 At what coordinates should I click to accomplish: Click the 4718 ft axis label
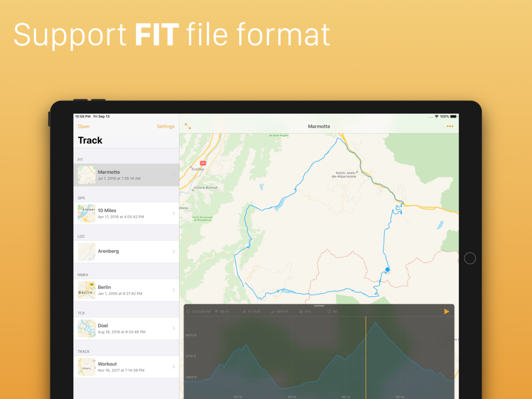[x=191, y=356]
